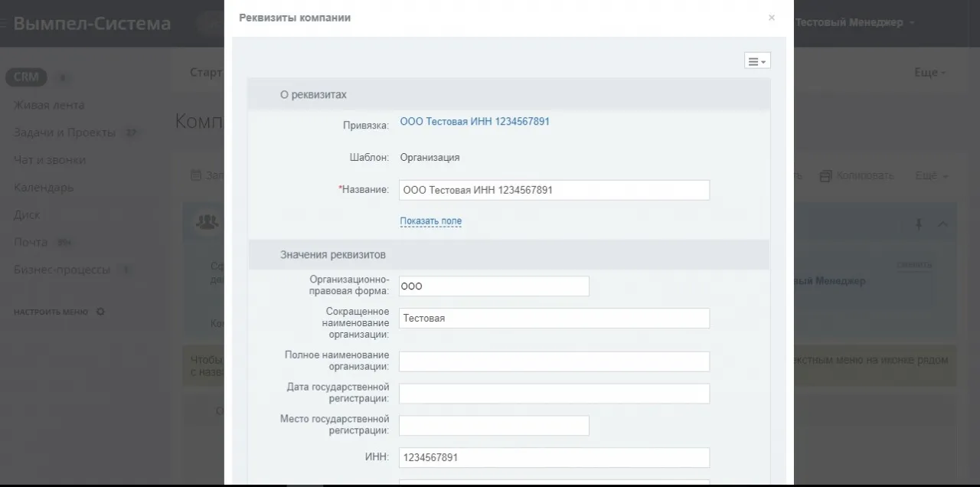
Task: Click into the ИНН input field
Action: (554, 457)
